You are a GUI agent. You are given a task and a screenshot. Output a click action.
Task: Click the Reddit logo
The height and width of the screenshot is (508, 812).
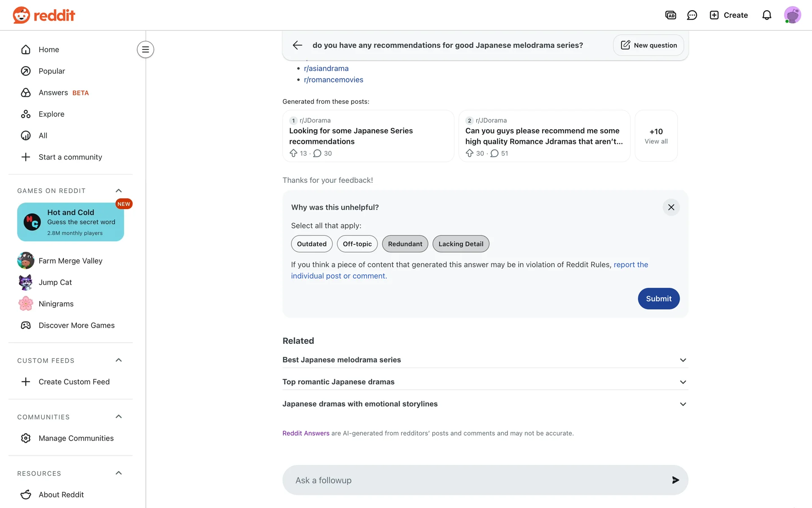pos(44,15)
